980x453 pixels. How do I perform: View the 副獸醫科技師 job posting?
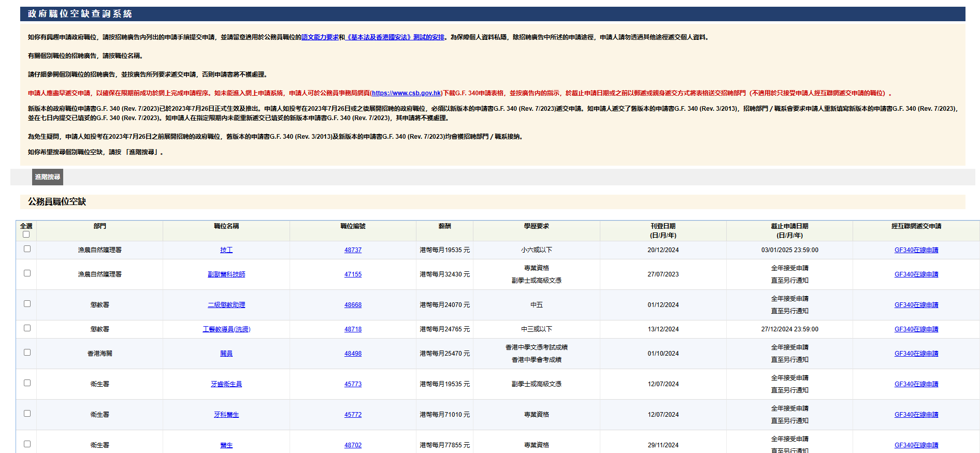[226, 274]
